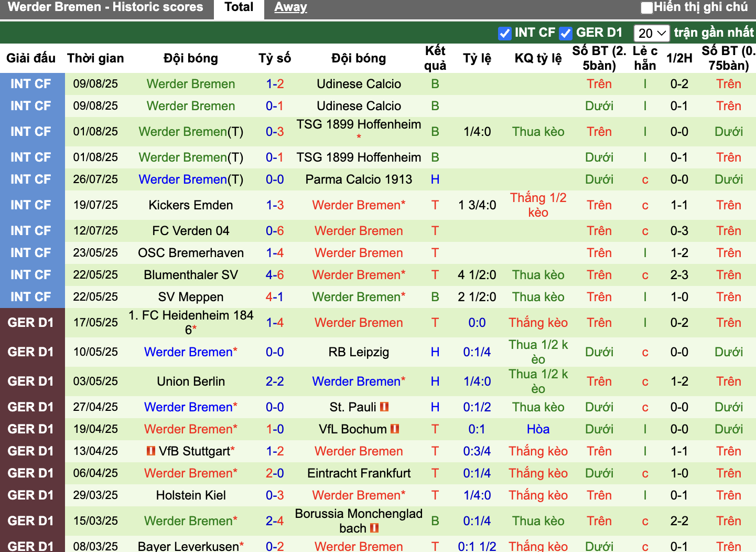Click the 0-6 score of FC Verden 04 match
Image resolution: width=756 pixels, height=552 pixels.
point(275,231)
